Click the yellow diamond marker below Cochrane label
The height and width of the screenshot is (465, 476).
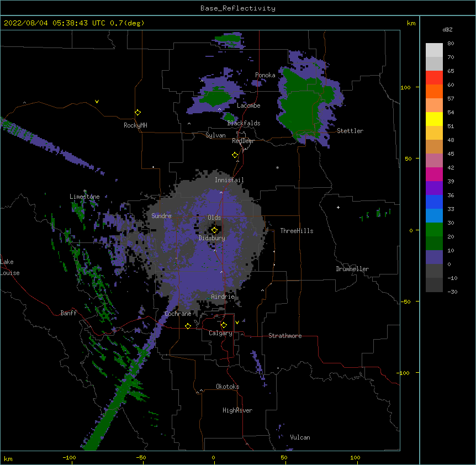tap(188, 326)
